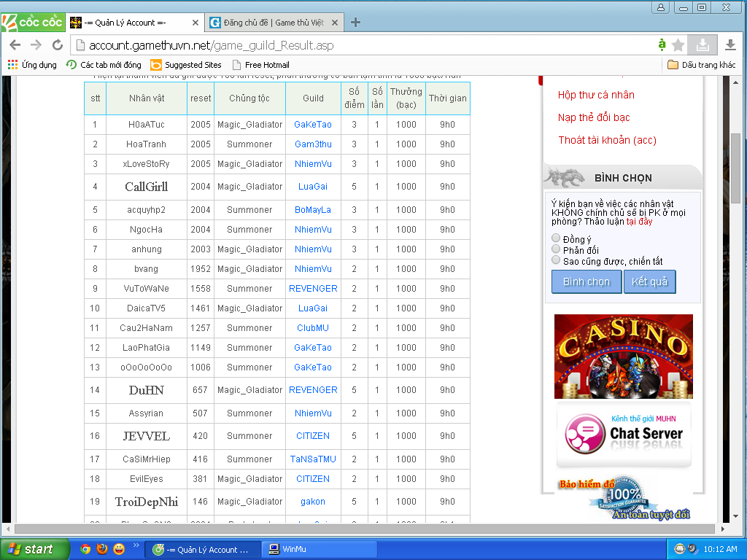Open the Ứng dụng apps grid
747x560 pixels.
32,65
